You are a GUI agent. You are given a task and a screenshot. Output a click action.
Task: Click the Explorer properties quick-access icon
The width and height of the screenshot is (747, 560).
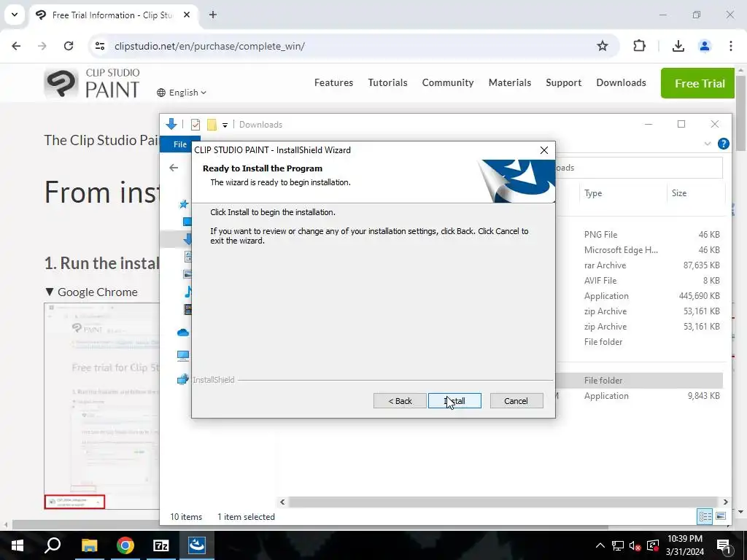coord(196,125)
